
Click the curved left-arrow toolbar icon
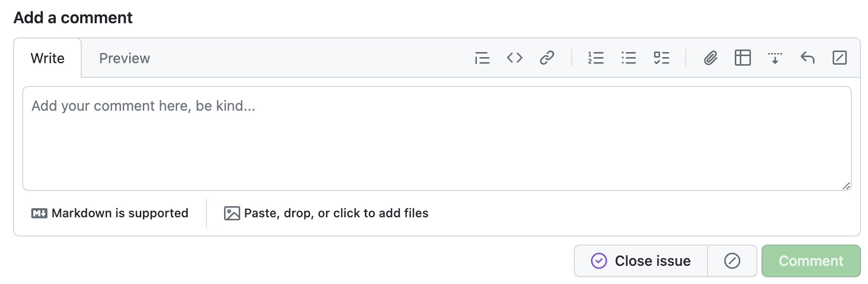(x=807, y=58)
